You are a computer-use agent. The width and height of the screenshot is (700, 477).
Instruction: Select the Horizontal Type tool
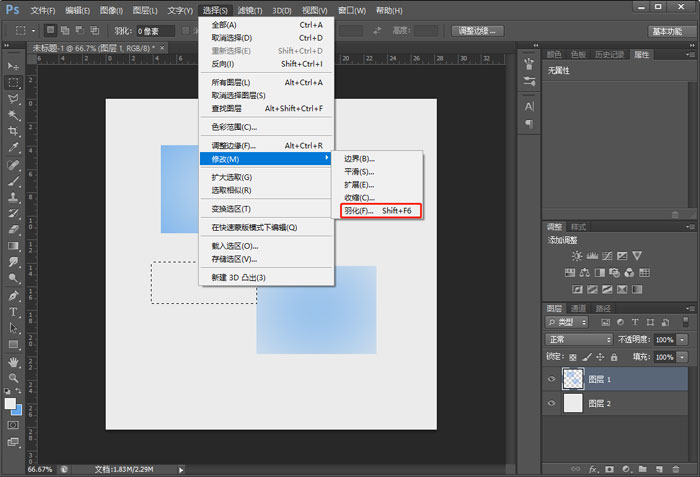13,312
